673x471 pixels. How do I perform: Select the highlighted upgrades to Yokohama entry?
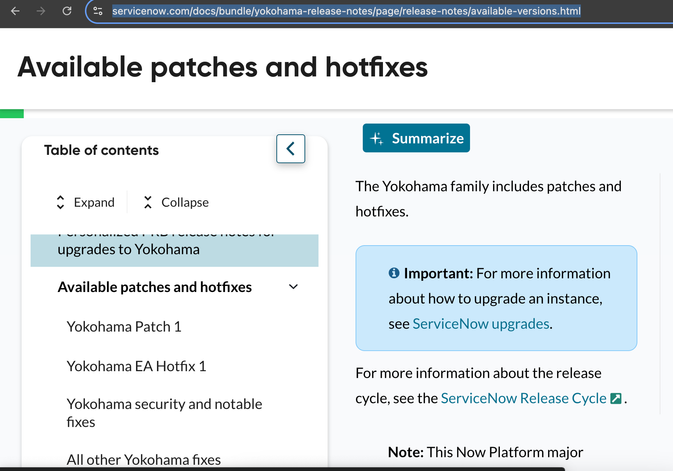click(174, 250)
